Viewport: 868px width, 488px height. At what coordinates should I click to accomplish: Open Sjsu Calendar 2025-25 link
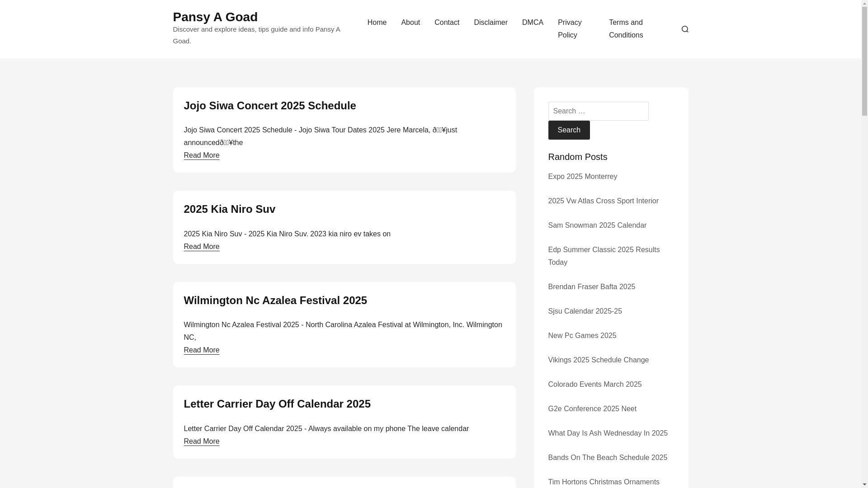pos(585,311)
